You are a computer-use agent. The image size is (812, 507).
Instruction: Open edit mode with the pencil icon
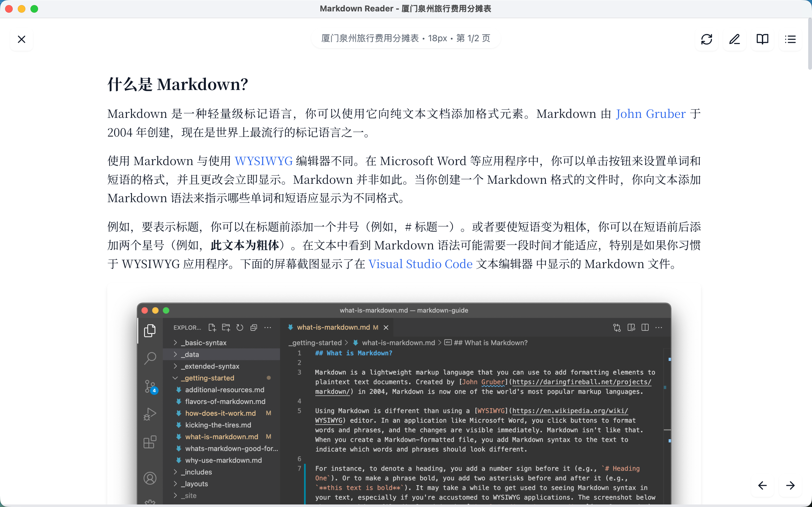[735, 39]
